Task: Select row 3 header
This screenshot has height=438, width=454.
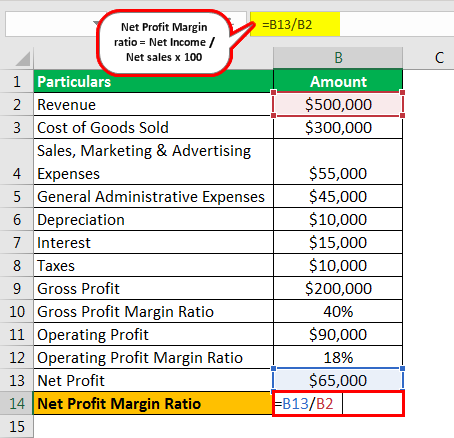Action: pos(17,127)
